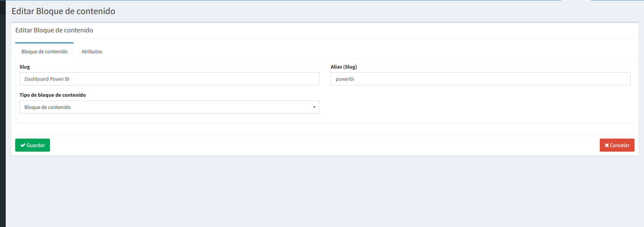Focus the Alias (Slug) input field
The width and height of the screenshot is (644, 227).
pyautogui.click(x=481, y=79)
